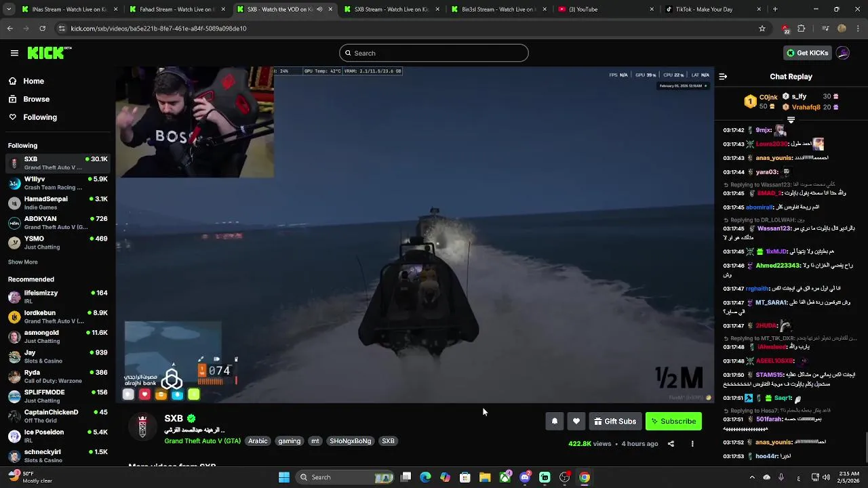Open File Explorer from the taskbar
868x488 pixels.
(485, 477)
